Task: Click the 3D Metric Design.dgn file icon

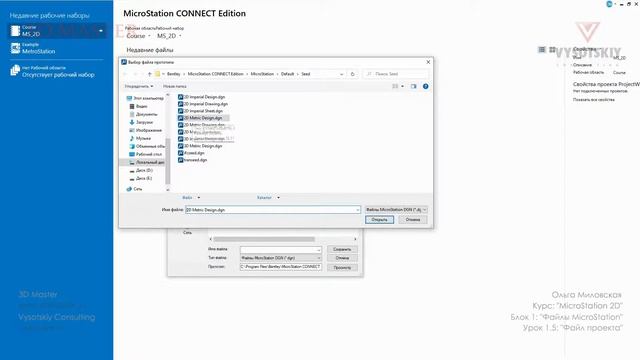Action: (x=180, y=146)
